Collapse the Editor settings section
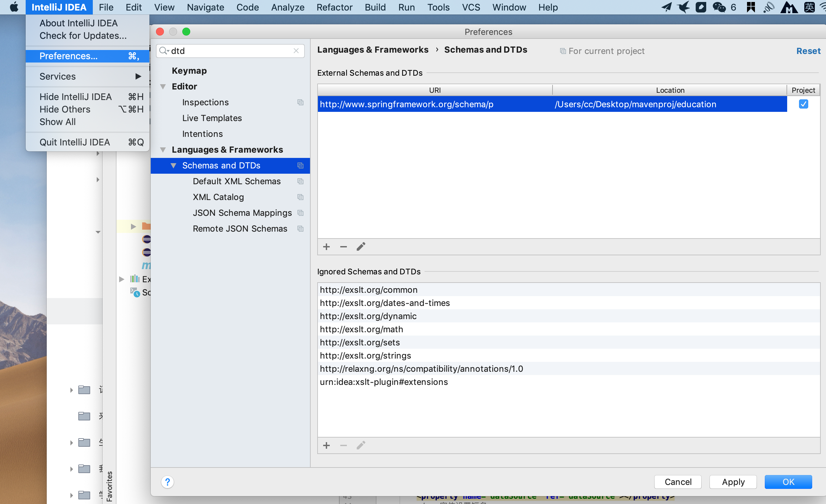826x504 pixels. tap(163, 87)
